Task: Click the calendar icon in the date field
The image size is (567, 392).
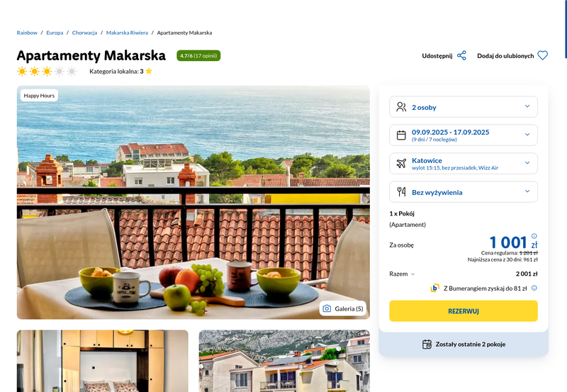Action: [x=401, y=135]
